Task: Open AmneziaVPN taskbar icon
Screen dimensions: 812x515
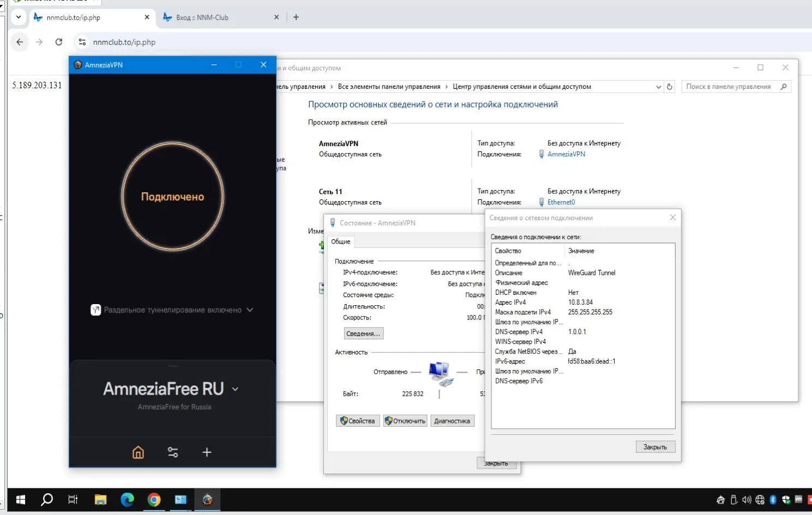Action: [207, 499]
